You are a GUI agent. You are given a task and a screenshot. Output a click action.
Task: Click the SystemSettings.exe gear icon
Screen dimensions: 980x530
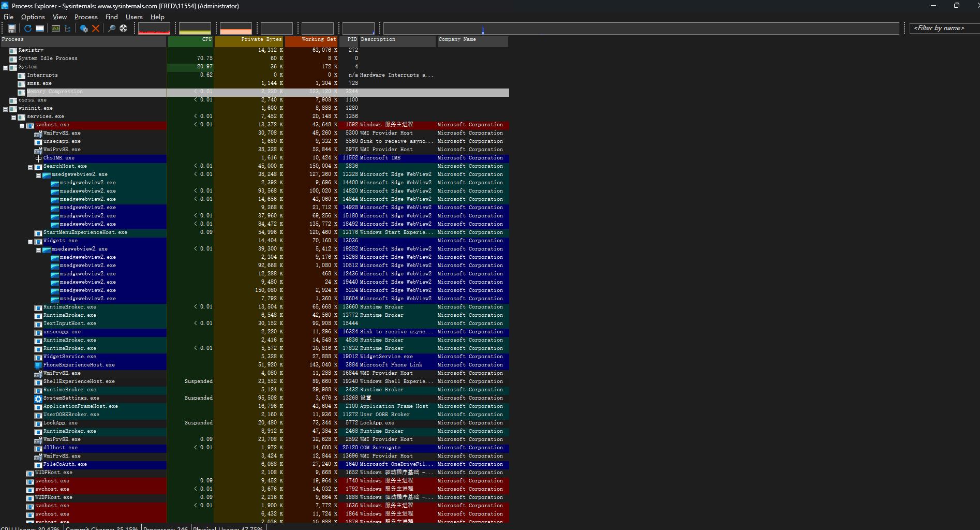point(38,399)
